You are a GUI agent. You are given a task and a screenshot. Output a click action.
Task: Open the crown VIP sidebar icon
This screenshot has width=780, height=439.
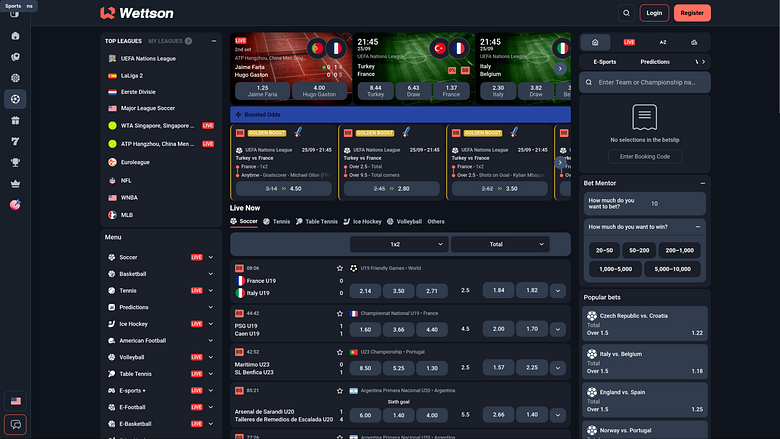(x=15, y=183)
